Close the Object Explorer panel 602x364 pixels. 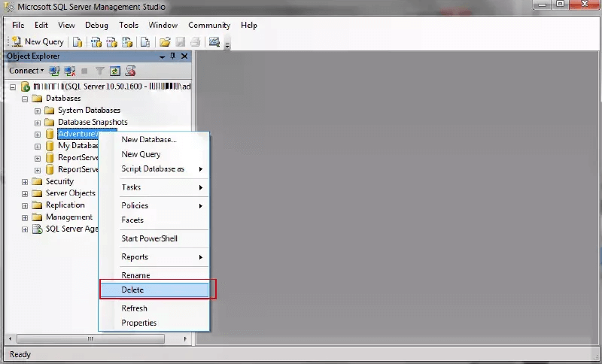pyautogui.click(x=184, y=56)
